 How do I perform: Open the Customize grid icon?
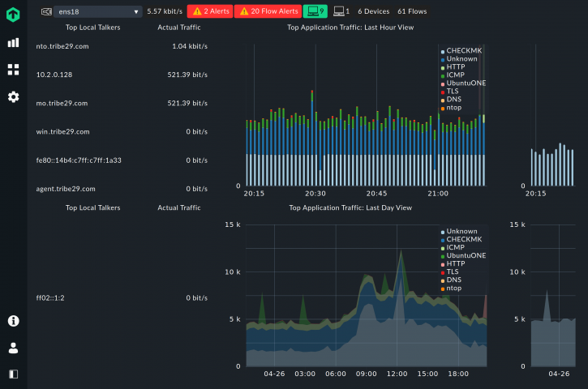(x=13, y=70)
